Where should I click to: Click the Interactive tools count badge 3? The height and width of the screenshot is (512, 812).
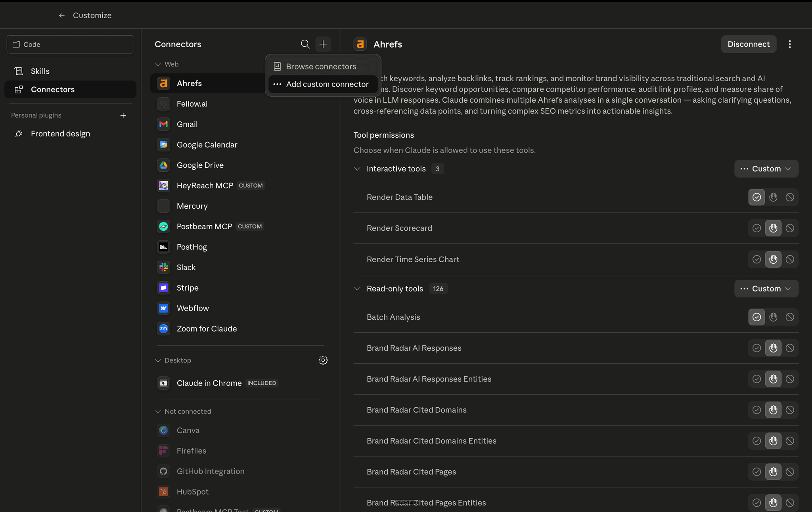click(437, 169)
